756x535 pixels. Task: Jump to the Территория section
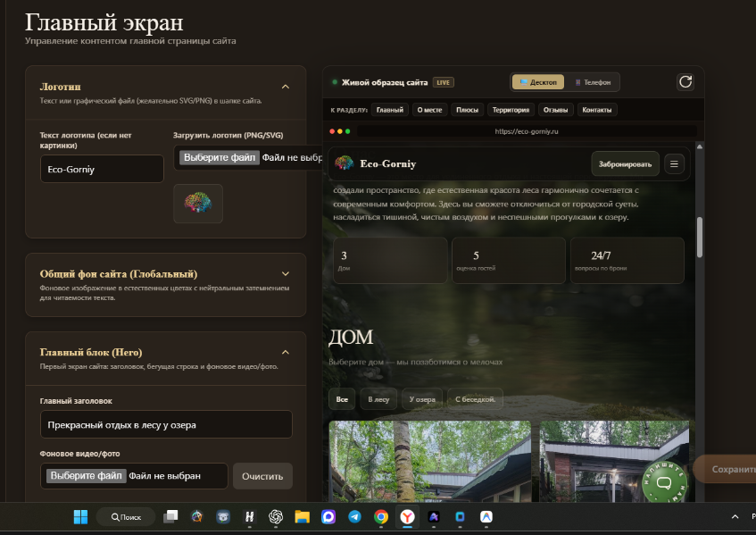click(x=511, y=110)
